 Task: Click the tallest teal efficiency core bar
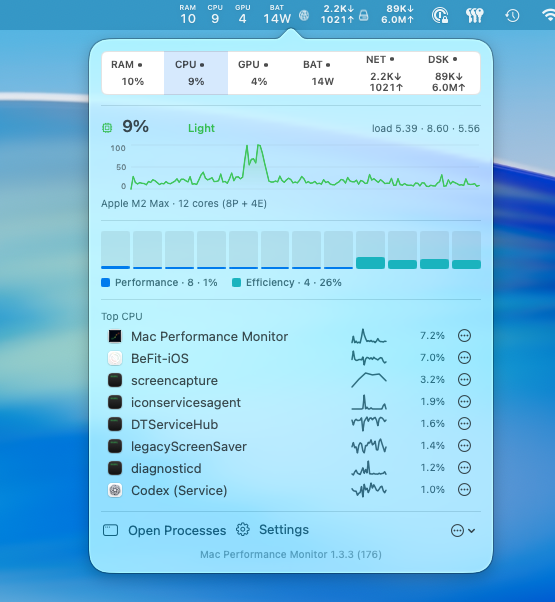pyautogui.click(x=370, y=263)
